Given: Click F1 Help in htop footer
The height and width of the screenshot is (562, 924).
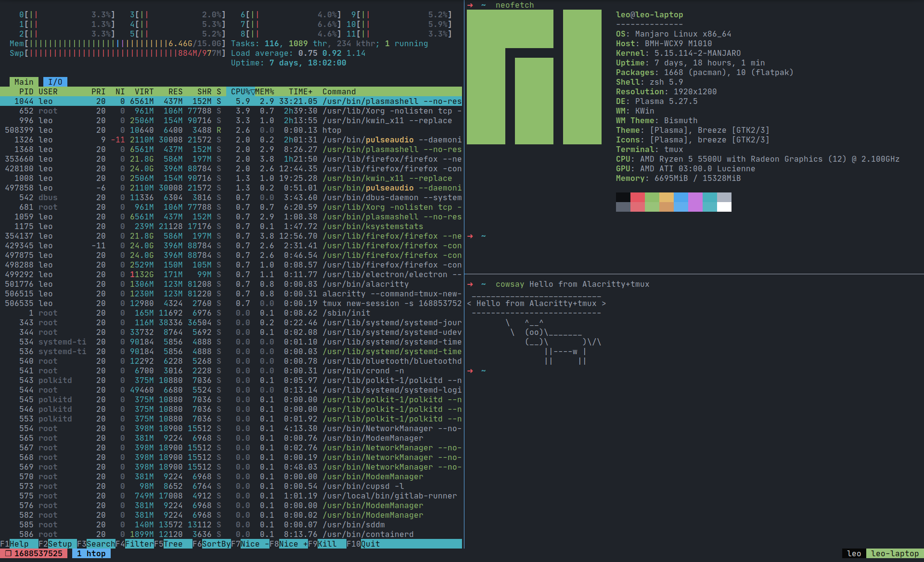Looking at the screenshot, I should (19, 544).
